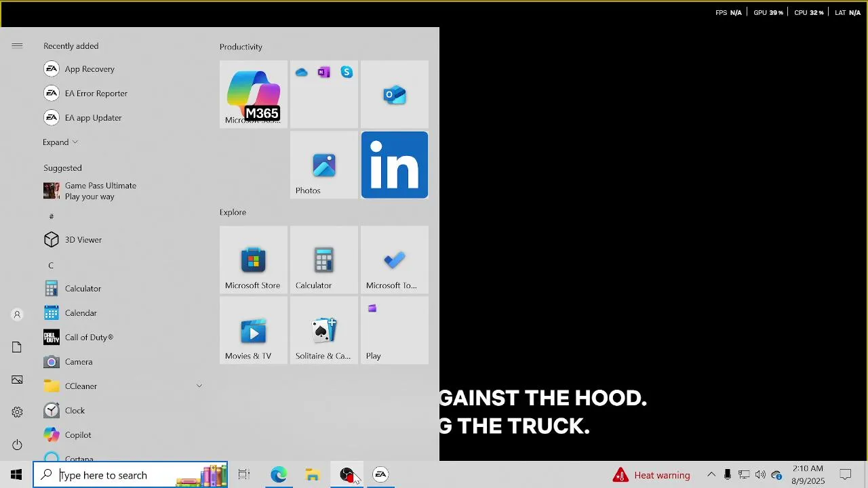Expand Start menu hamburger navigation
The image size is (868, 488).
click(17, 45)
